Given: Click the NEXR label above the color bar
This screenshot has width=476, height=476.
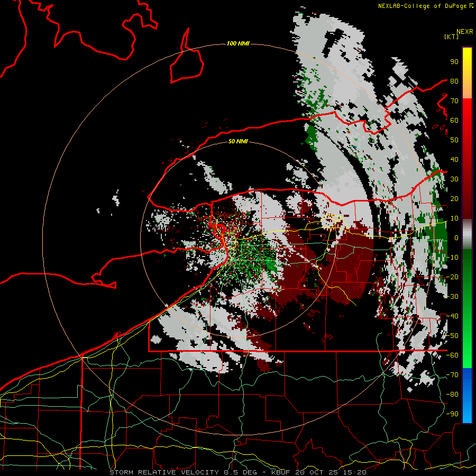Looking at the screenshot, I should tap(464, 32).
